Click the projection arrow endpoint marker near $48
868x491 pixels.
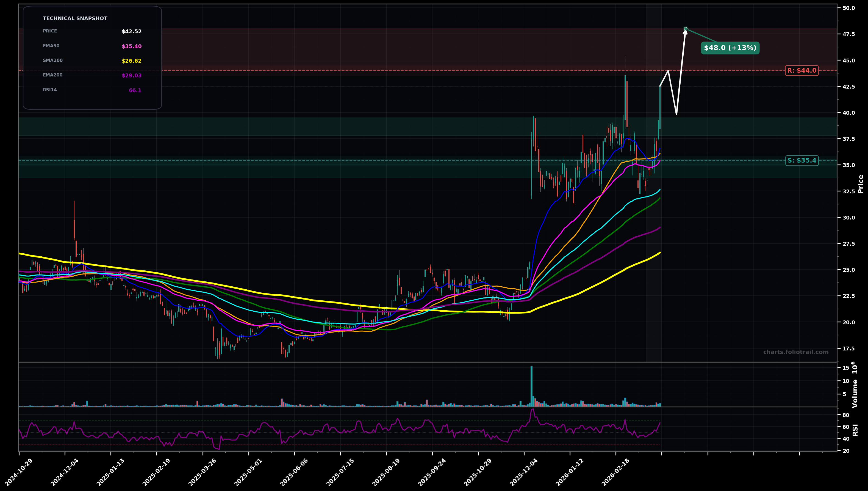[x=685, y=28]
